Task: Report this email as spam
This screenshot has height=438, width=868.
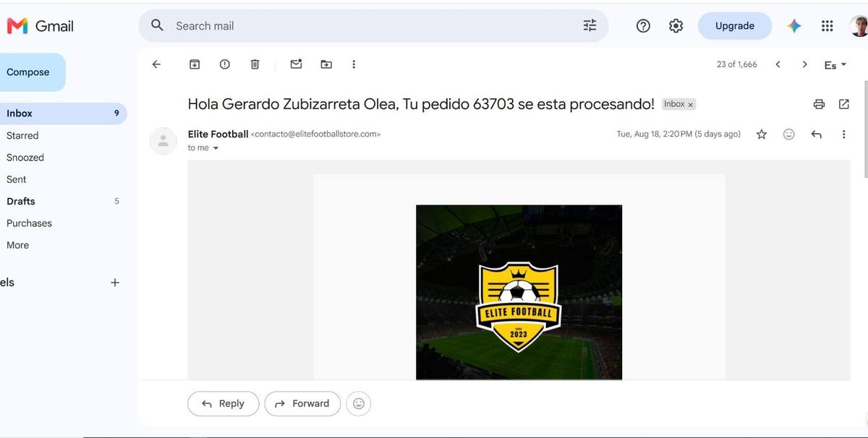Action: pos(225,64)
